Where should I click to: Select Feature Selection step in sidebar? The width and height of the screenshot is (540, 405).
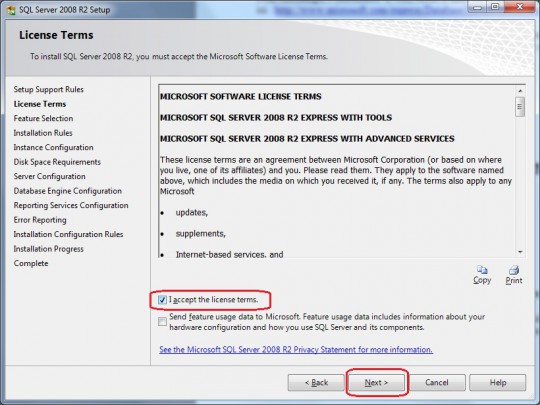click(43, 118)
